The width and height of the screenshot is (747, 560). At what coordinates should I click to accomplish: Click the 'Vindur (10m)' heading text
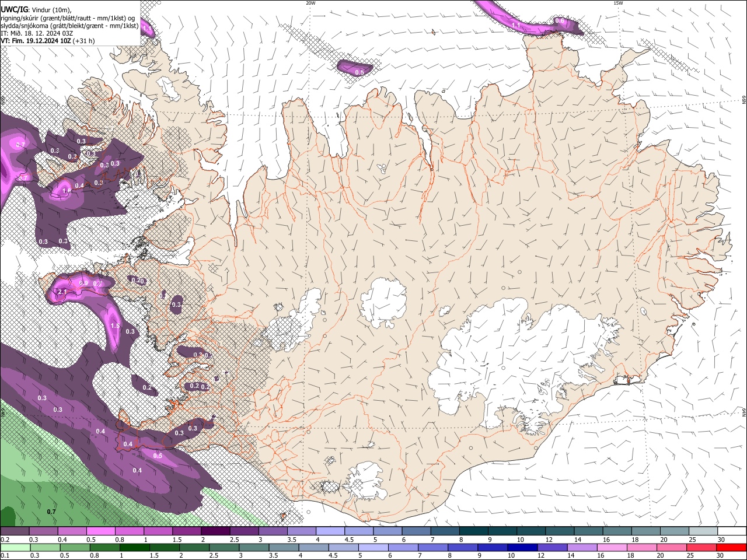tap(50, 10)
